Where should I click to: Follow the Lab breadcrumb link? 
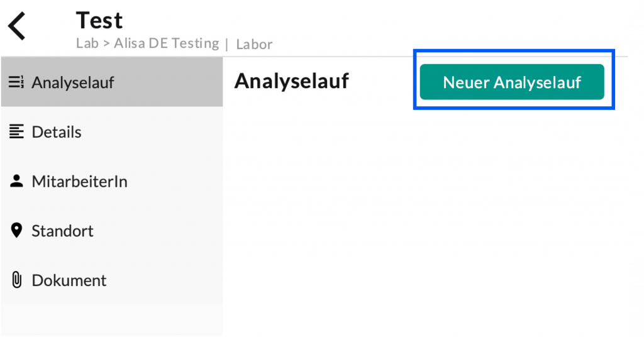point(87,43)
